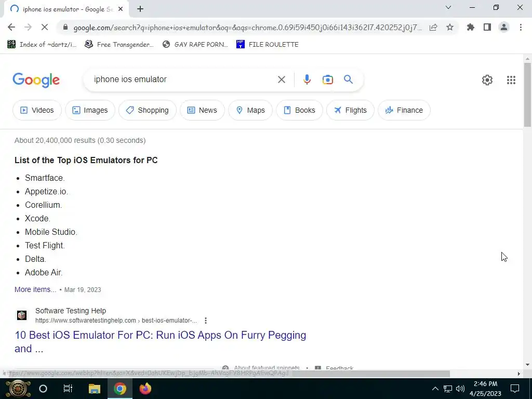Clear the search box with the X
This screenshot has width=532, height=399.
point(281,79)
